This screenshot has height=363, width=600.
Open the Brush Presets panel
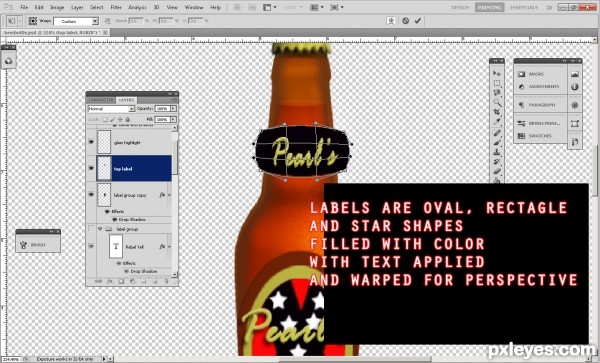[540, 124]
